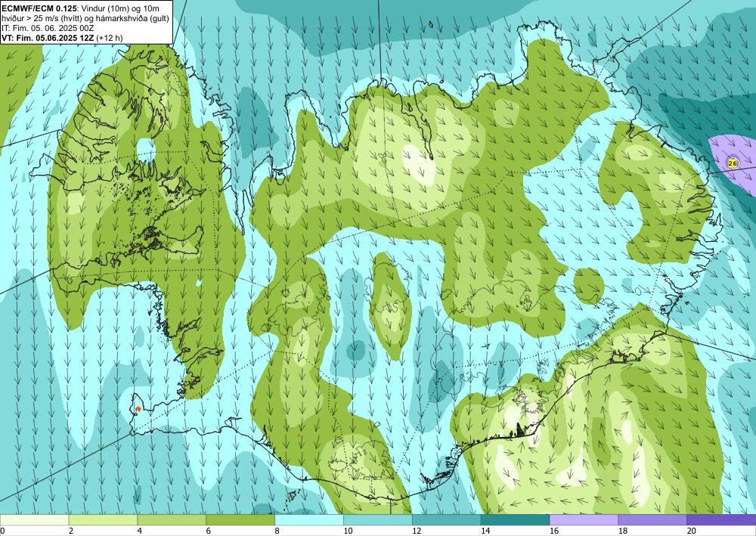Viewport: 756px width, 536px height.
Task: Click the 'hviður > 25 m/s (hvítt)' description line
Action: pyautogui.click(x=84, y=18)
